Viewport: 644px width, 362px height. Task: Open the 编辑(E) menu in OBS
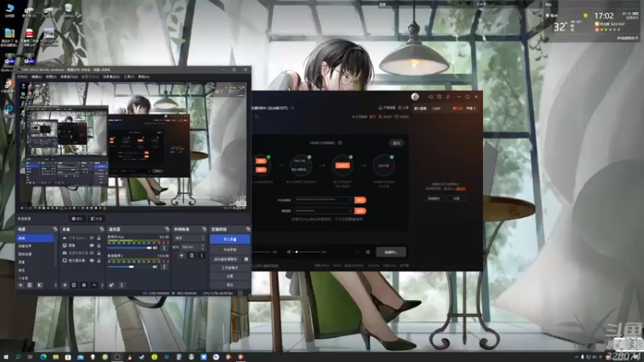coord(37,76)
